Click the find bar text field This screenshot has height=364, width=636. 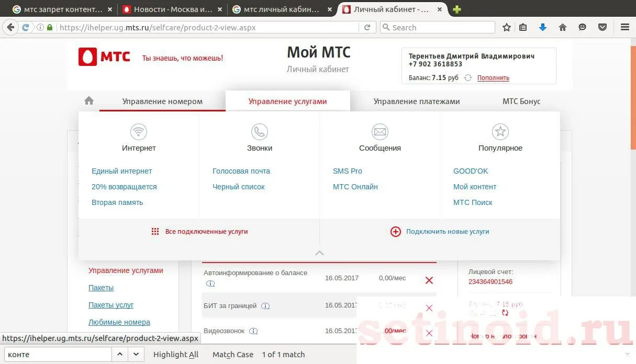pyautogui.click(x=57, y=355)
